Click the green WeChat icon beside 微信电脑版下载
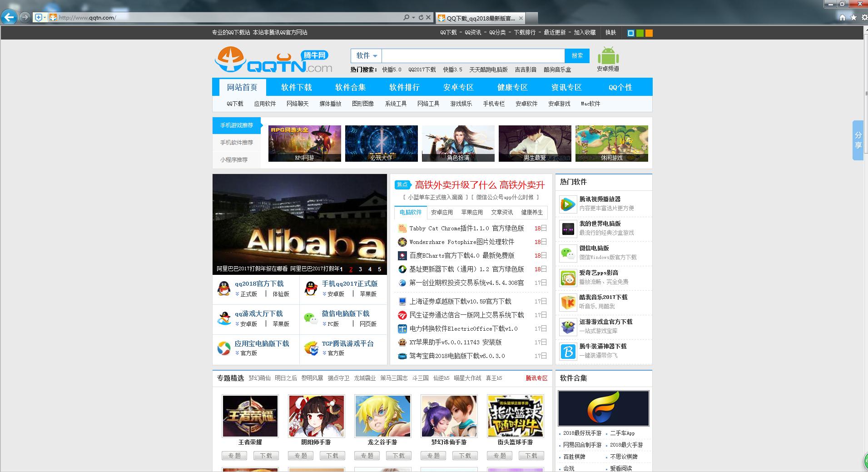 (311, 318)
